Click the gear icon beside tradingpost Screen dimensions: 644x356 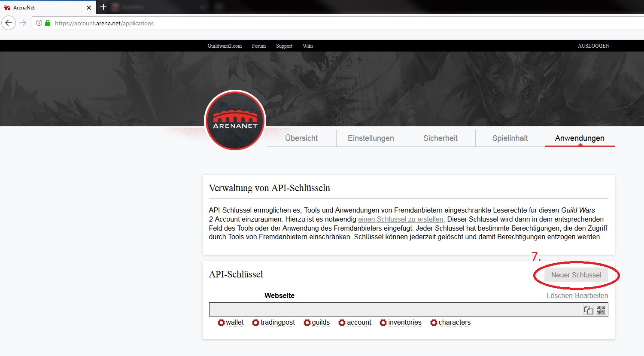click(x=255, y=323)
